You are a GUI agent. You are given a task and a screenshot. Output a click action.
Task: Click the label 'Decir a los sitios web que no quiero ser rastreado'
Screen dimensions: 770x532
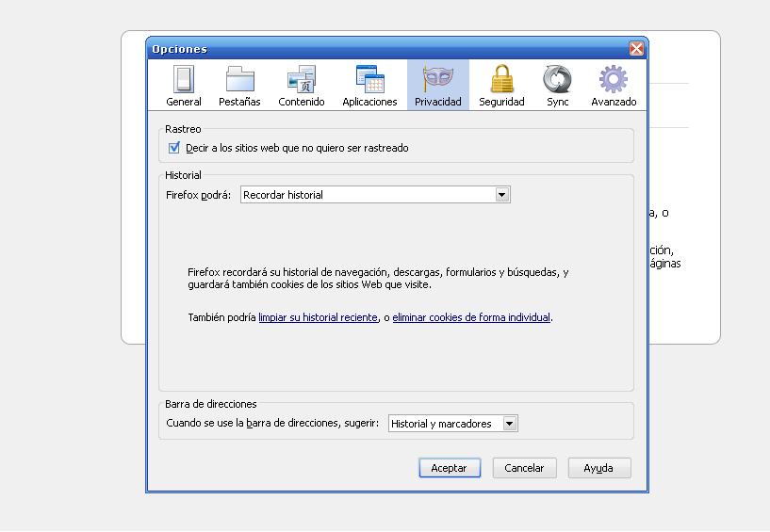coord(297,148)
